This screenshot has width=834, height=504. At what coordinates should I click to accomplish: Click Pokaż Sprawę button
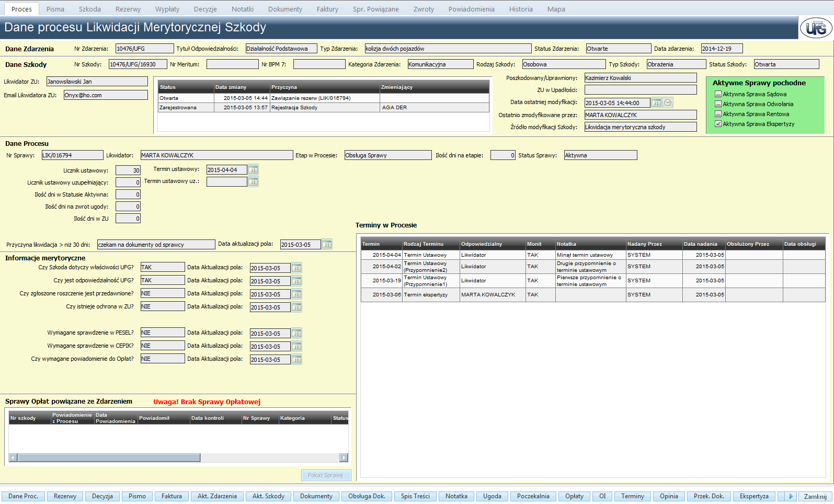click(326, 475)
